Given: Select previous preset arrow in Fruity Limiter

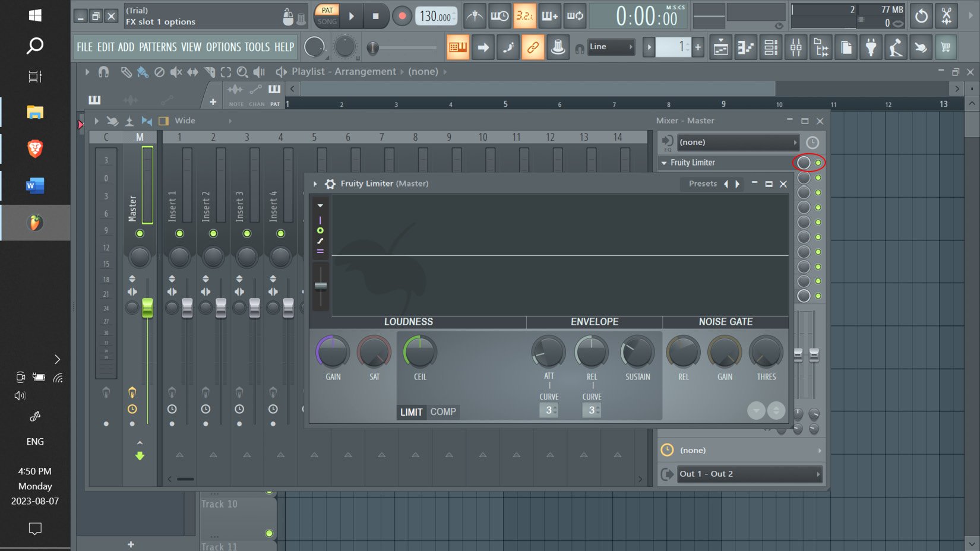Looking at the screenshot, I should pyautogui.click(x=726, y=184).
